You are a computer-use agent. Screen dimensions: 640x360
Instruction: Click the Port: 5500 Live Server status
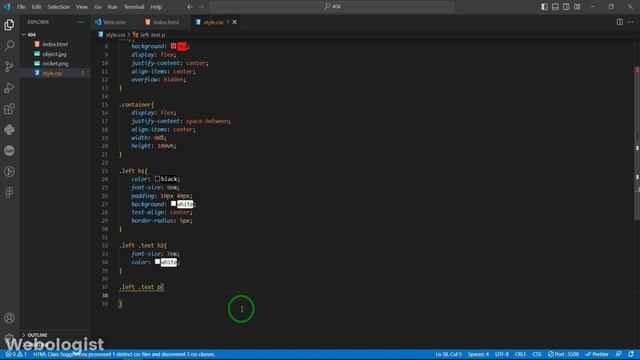pyautogui.click(x=563, y=354)
